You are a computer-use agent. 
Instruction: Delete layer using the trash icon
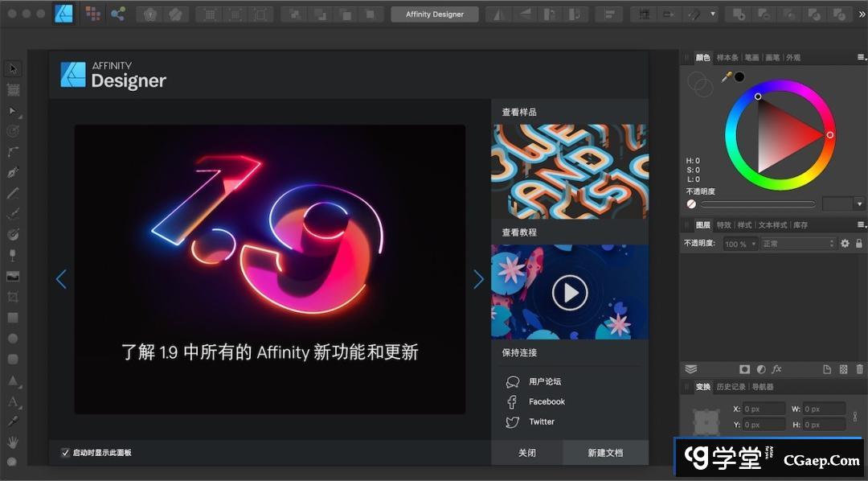click(859, 369)
